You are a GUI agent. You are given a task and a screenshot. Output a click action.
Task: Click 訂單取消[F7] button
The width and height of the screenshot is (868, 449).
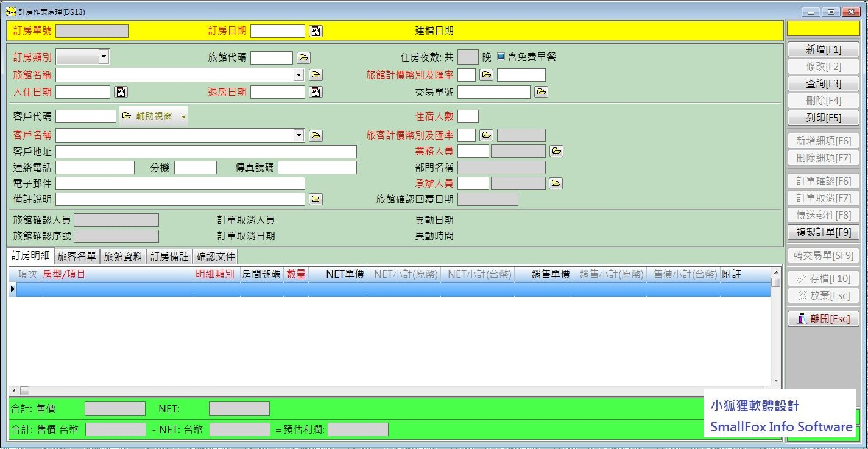pyautogui.click(x=824, y=198)
